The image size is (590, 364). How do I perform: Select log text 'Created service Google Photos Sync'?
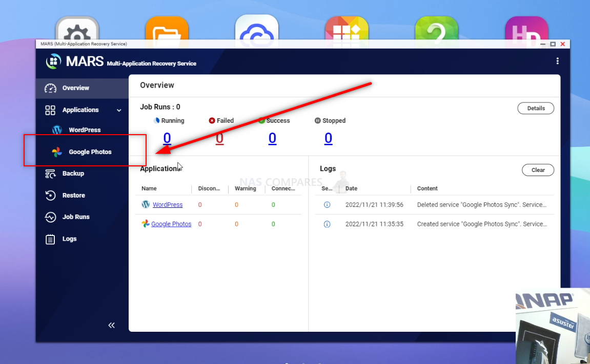pos(482,224)
